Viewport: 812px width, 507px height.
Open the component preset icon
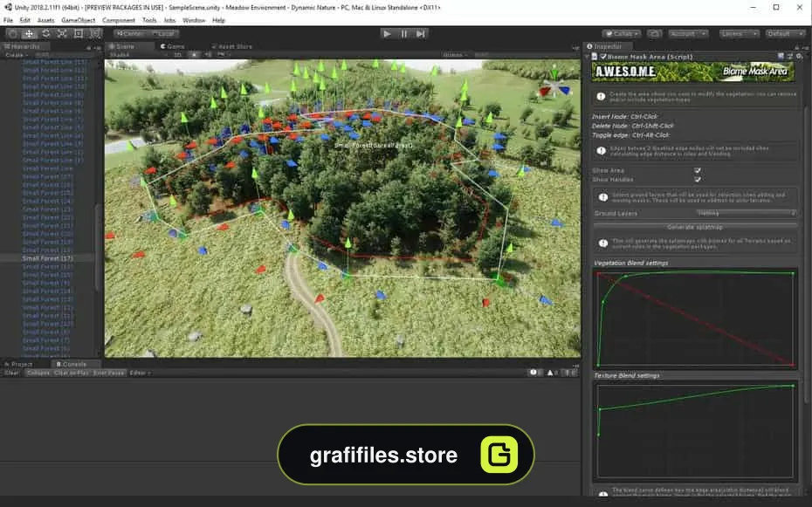pos(790,57)
